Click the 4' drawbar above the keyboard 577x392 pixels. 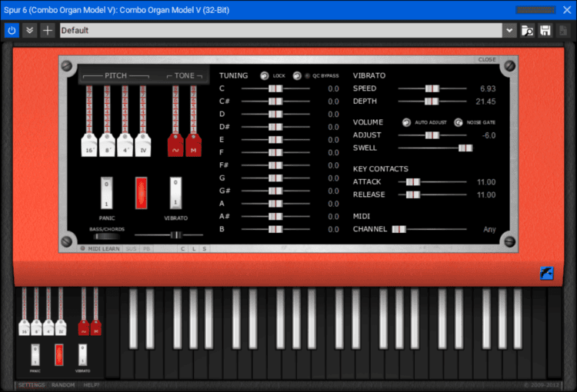(x=48, y=327)
